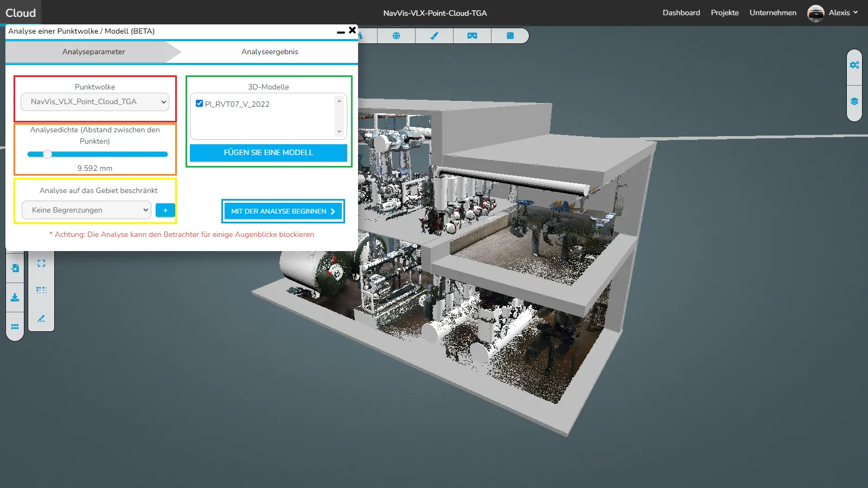Screen dimensions: 868x488
Task: Click the download icon in left sidebar
Action: coord(15,298)
